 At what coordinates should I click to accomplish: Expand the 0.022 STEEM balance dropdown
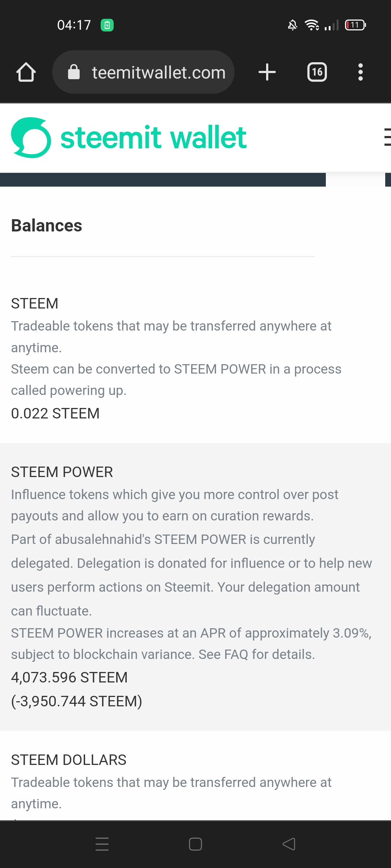click(x=55, y=413)
